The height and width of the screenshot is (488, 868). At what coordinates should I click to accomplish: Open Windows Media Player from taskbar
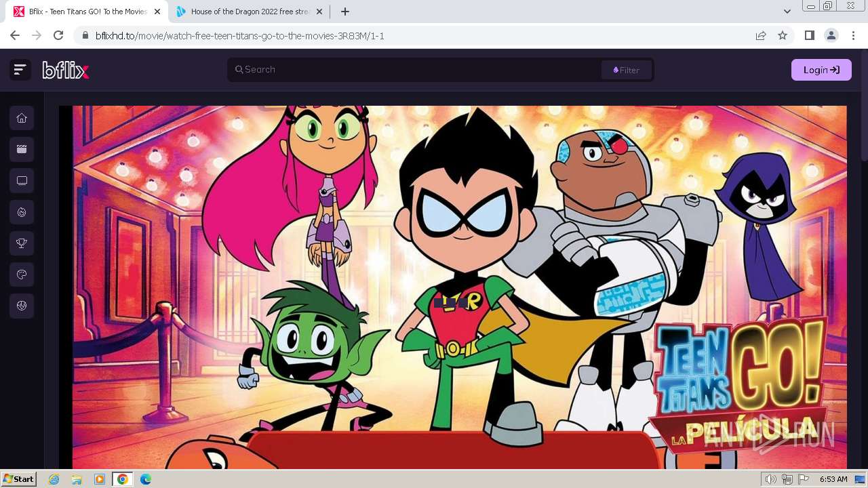pos(100,479)
